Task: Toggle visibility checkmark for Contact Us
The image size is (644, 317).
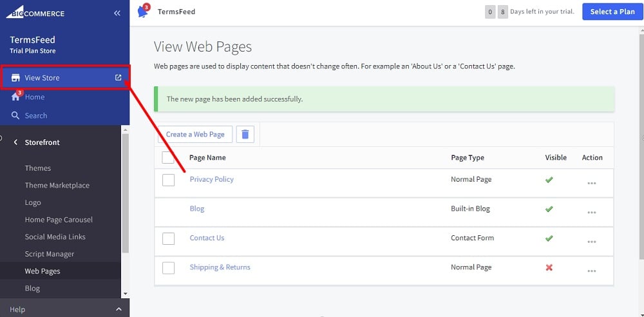Action: coord(549,238)
